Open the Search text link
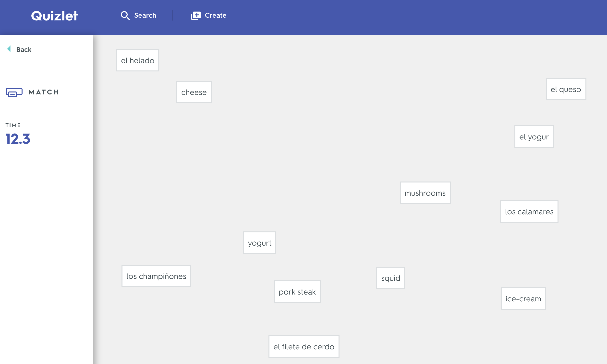The height and width of the screenshot is (364, 607). pyautogui.click(x=145, y=15)
